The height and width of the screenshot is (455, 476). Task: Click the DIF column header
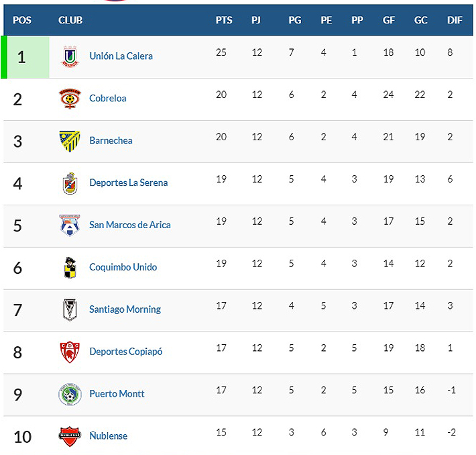(x=455, y=20)
